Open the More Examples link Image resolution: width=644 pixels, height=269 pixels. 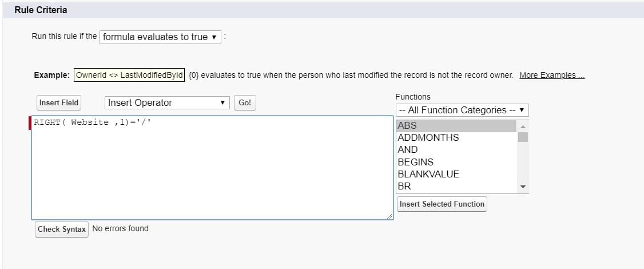(x=552, y=76)
